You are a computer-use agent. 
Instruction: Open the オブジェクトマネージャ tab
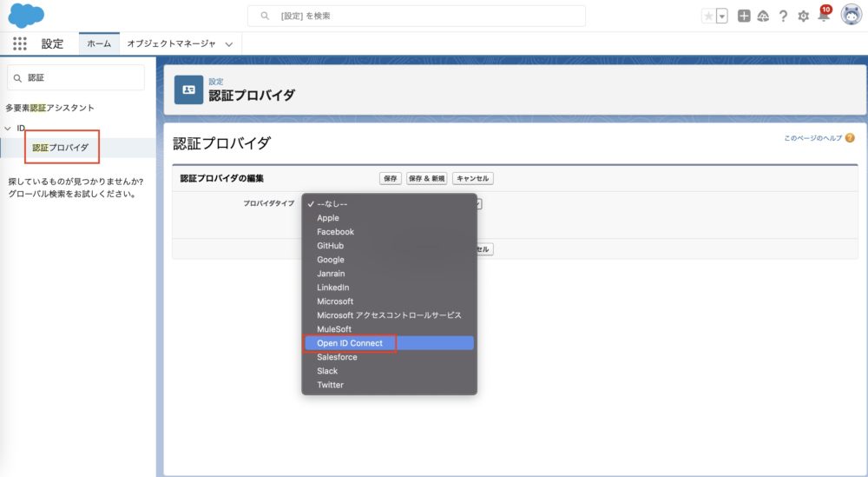pos(171,43)
